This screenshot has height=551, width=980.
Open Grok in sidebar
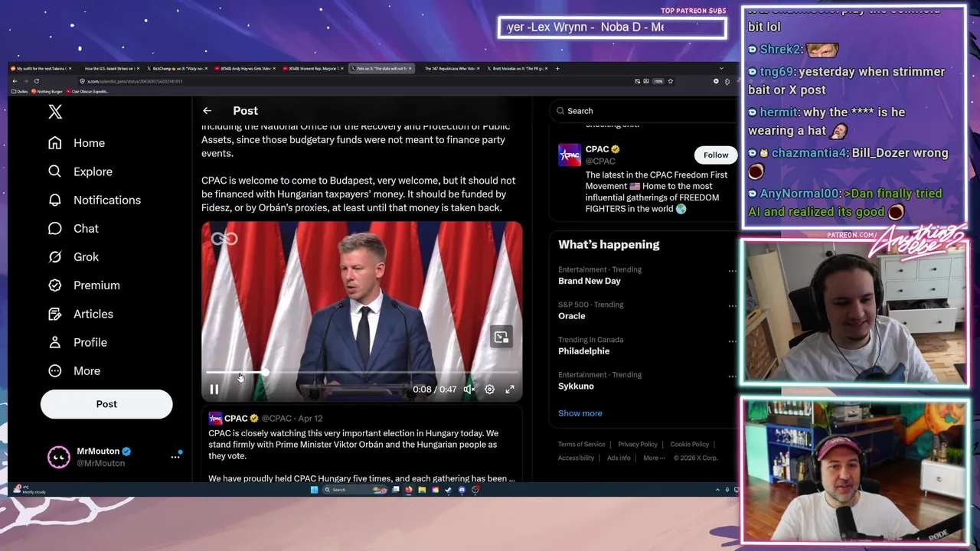[x=73, y=256]
